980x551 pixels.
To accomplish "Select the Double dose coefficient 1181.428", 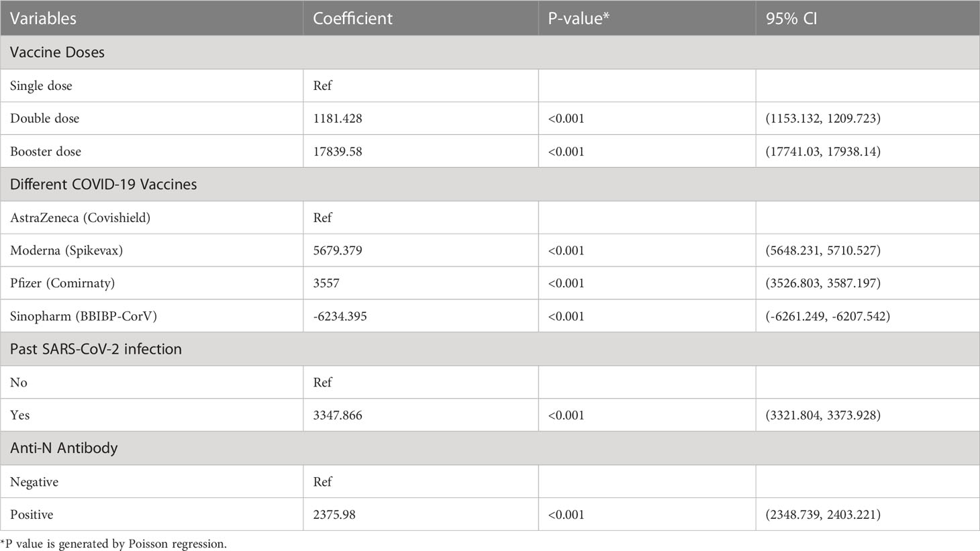I will (338, 119).
